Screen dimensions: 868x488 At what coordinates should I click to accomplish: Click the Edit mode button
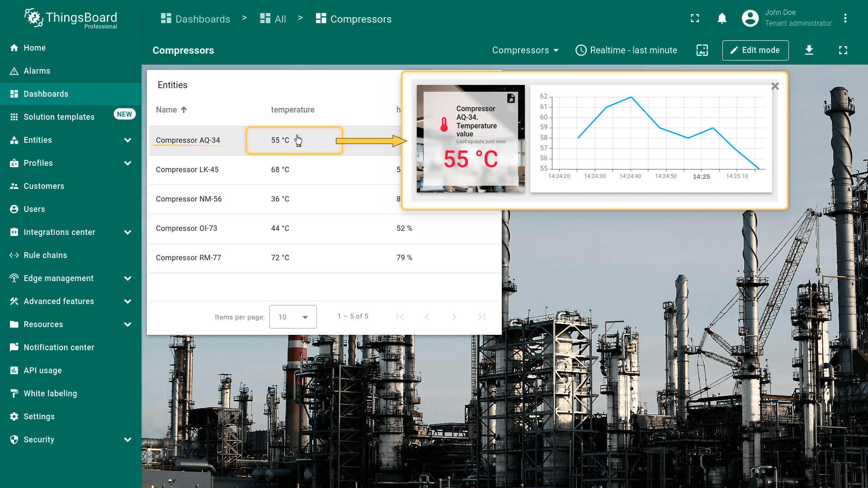pyautogui.click(x=755, y=50)
